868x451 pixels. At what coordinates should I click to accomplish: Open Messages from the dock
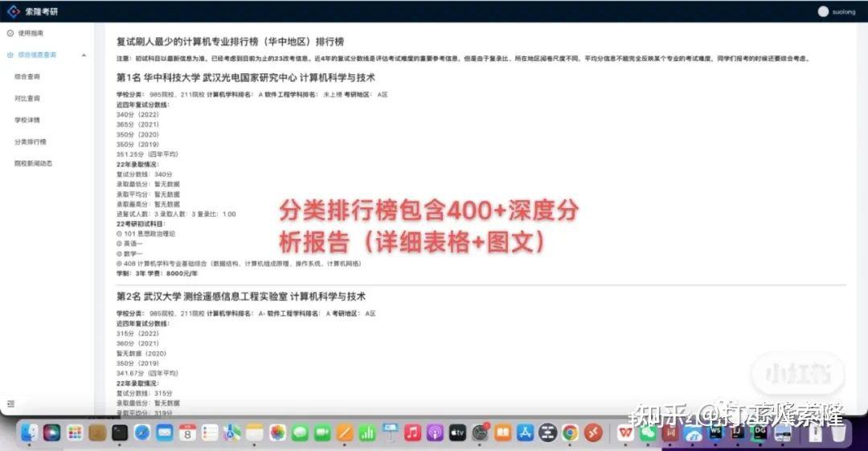[300, 433]
